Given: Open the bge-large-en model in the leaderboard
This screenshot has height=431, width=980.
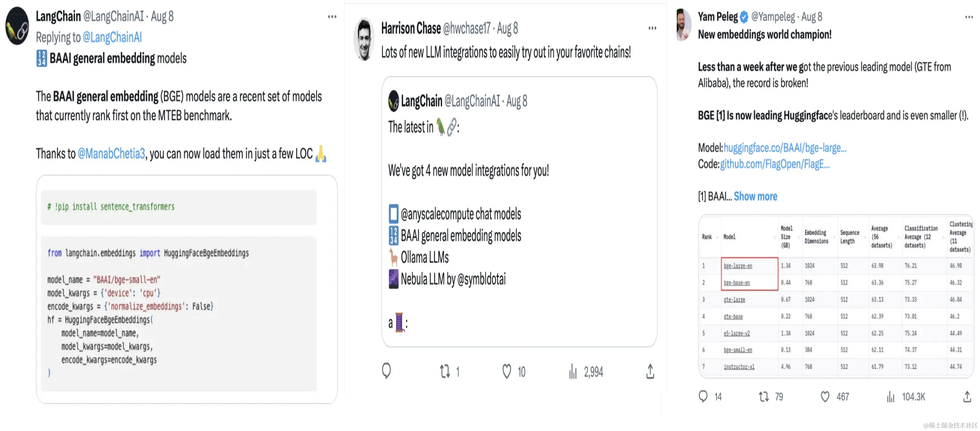Looking at the screenshot, I should 737,266.
